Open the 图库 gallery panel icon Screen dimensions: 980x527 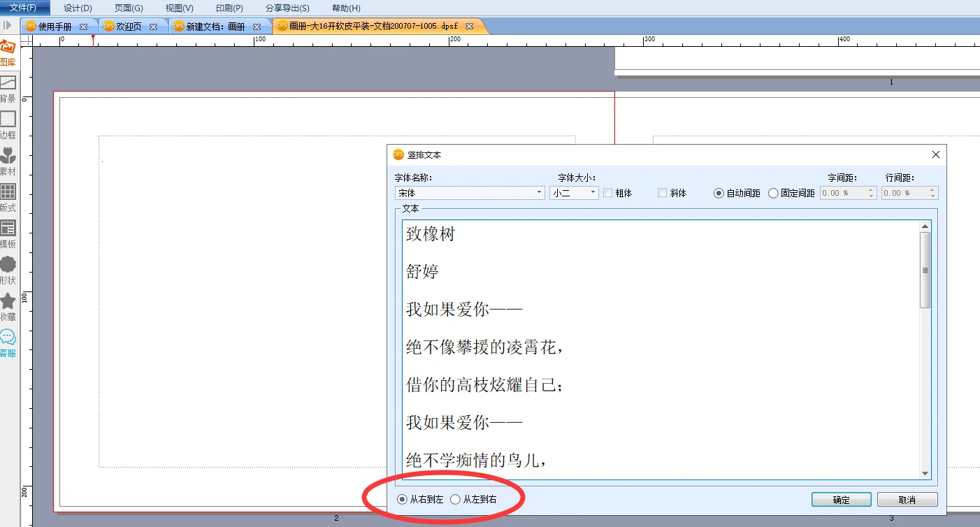(x=8, y=48)
